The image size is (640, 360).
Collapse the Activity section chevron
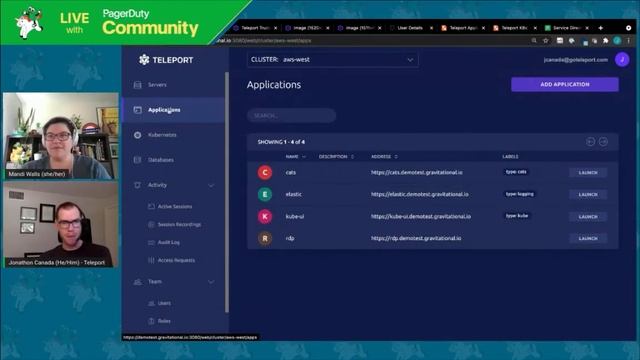click(x=211, y=185)
